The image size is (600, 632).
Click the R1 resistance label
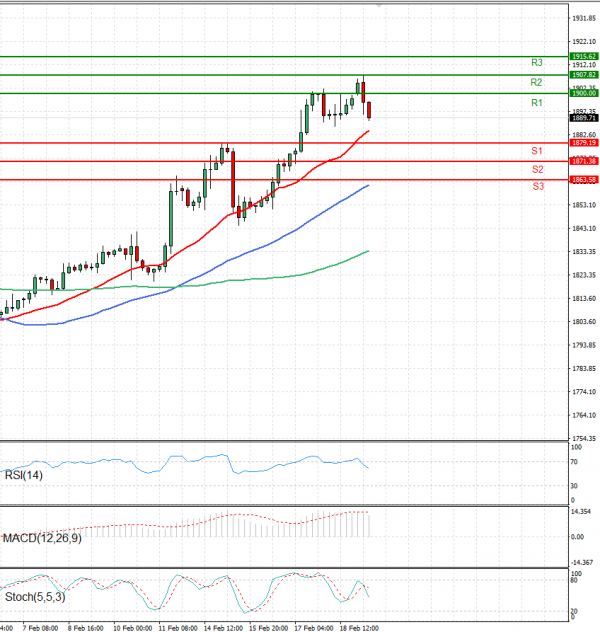point(537,103)
